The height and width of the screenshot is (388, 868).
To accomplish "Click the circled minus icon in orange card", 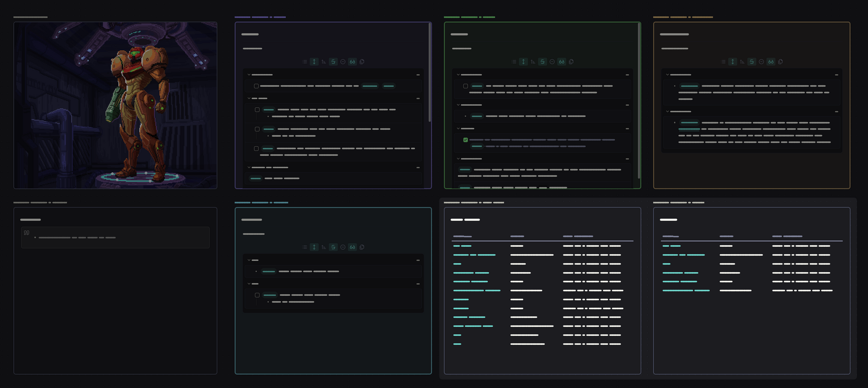I will click(761, 62).
